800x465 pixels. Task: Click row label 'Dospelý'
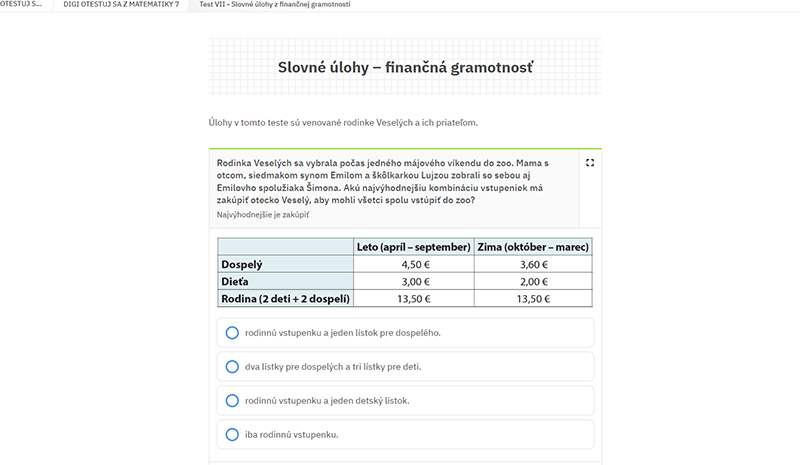(x=242, y=264)
